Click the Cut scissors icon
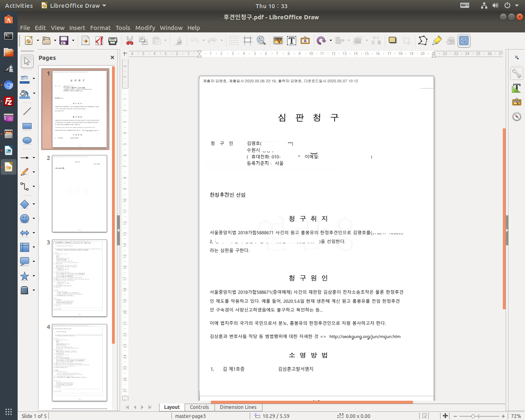Viewport: 525px width, 420px height. click(130, 41)
